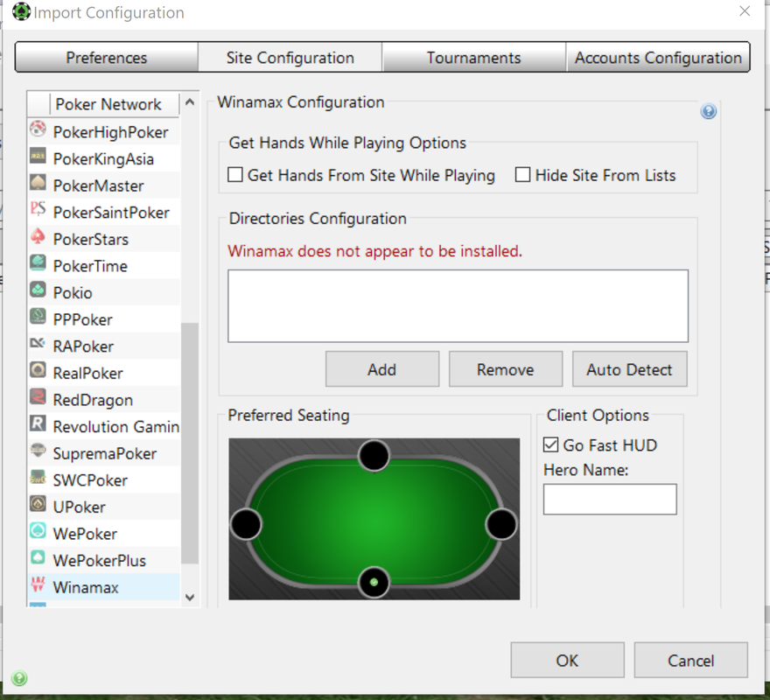Screen dimensions: 770x700
Task: Click the PokerMaster site icon
Action: [x=38, y=183]
